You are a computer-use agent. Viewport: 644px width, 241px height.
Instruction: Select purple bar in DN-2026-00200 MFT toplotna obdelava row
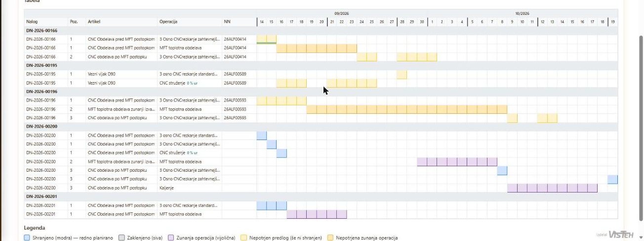point(457,162)
